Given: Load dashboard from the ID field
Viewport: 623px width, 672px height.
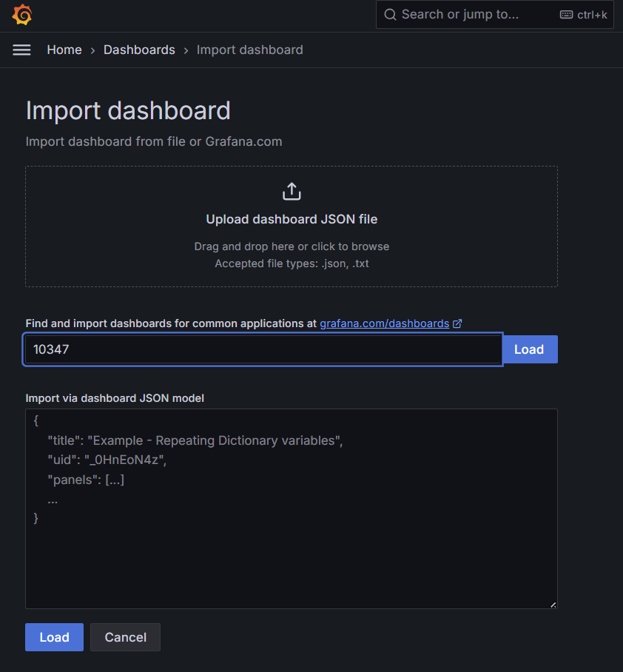Looking at the screenshot, I should (x=530, y=349).
